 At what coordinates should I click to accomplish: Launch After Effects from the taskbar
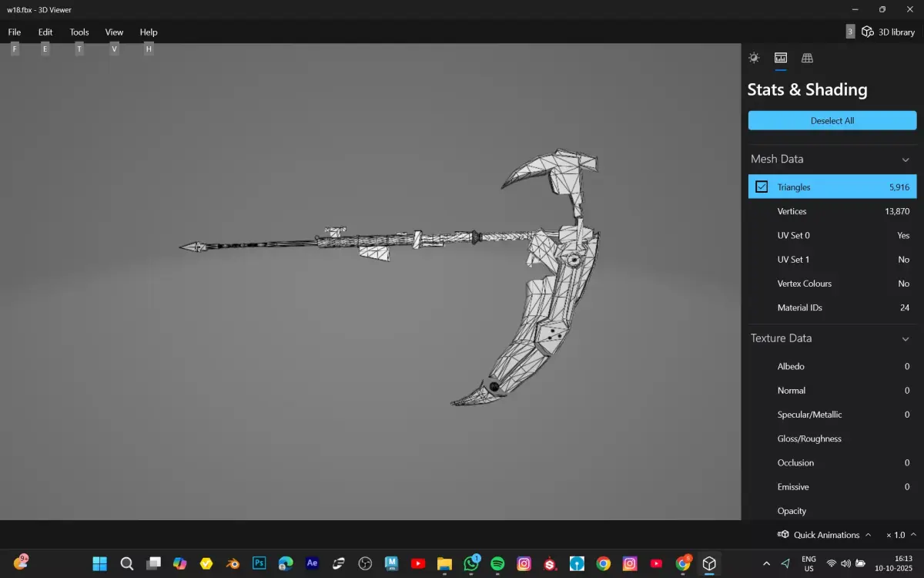312,563
